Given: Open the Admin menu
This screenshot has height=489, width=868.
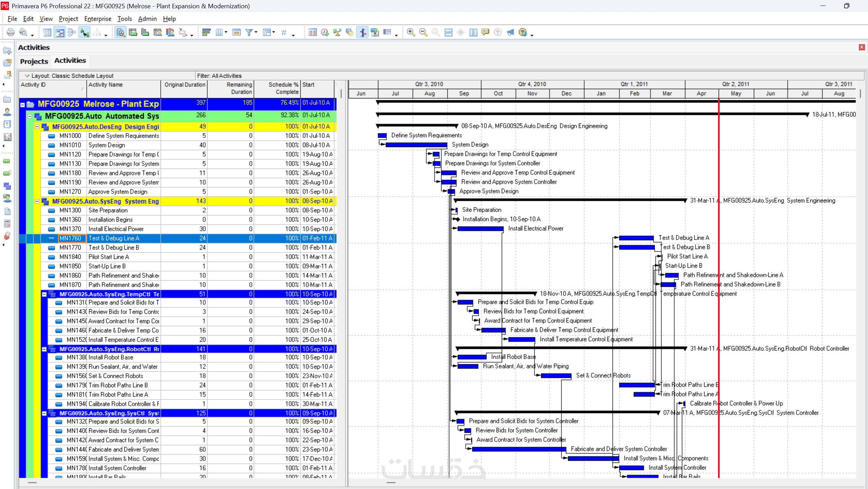Looking at the screenshot, I should click(147, 19).
